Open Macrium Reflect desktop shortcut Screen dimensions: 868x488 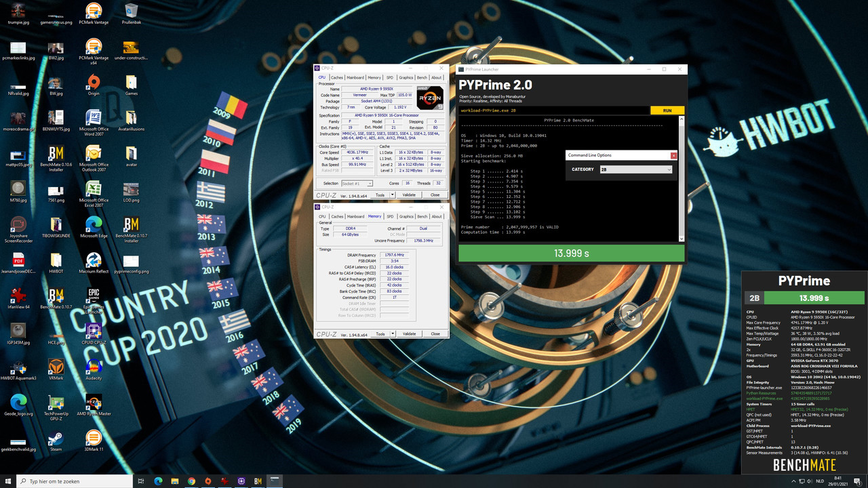pos(94,263)
